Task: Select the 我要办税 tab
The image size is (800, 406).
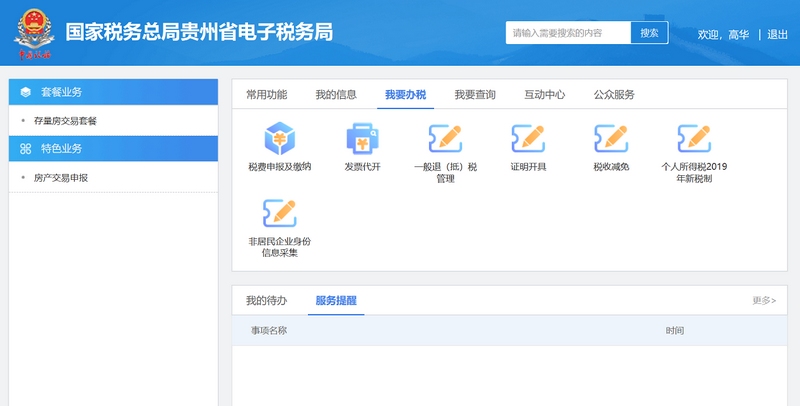Action: [406, 94]
